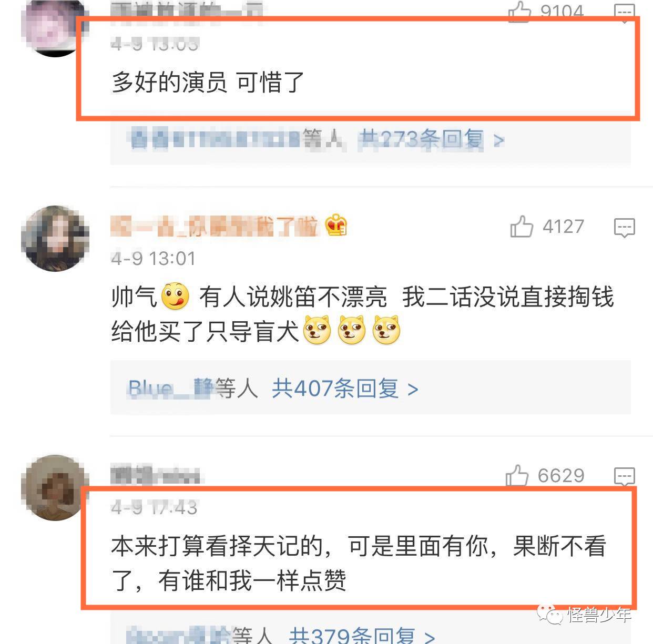Like the comment with 4127 likes
Viewport: 653px width, 644px height.
(522, 227)
